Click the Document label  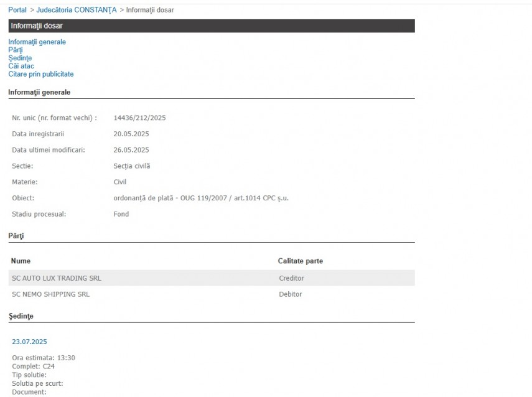click(x=29, y=392)
